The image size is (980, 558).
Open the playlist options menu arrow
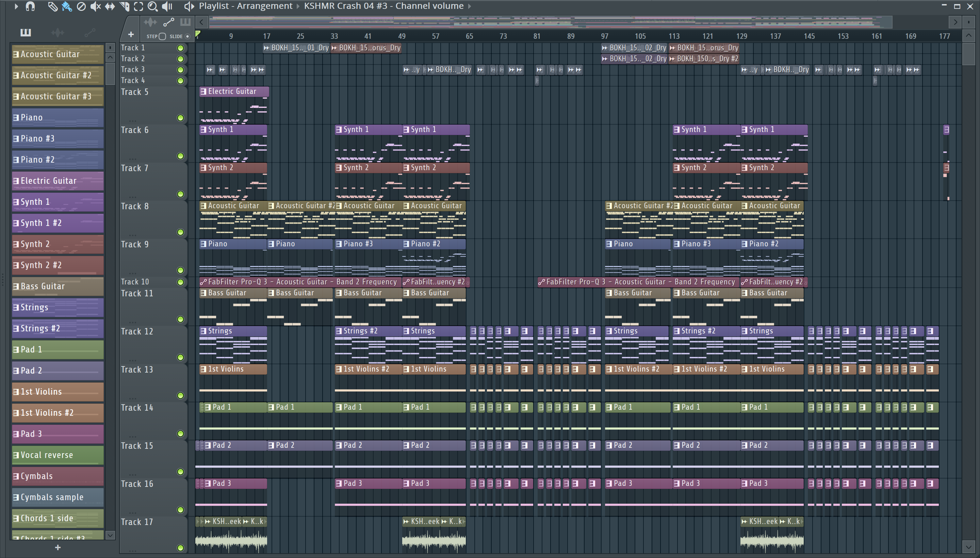click(x=16, y=6)
